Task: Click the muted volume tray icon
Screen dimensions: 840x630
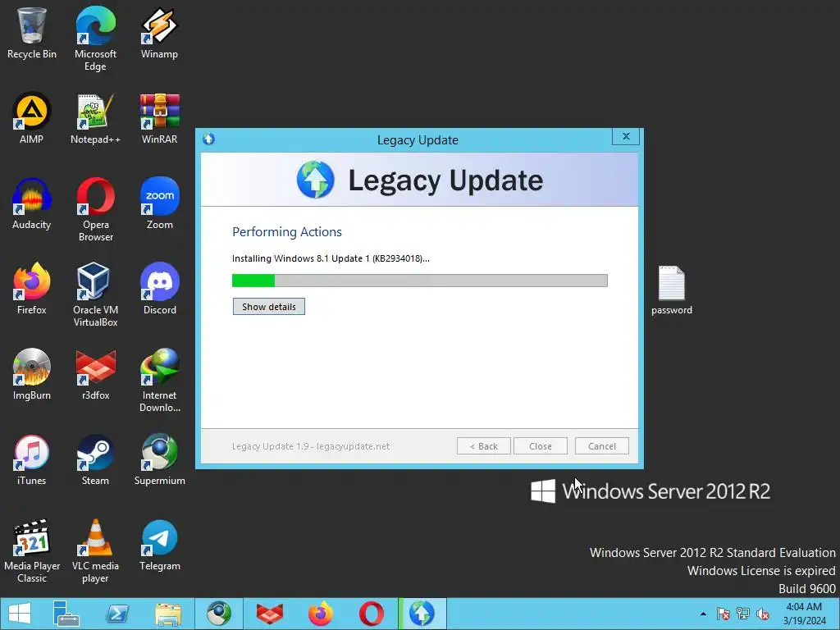Action: click(x=762, y=614)
